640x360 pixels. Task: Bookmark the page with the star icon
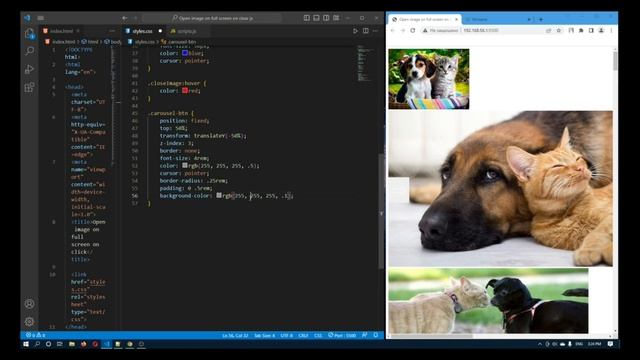click(559, 31)
